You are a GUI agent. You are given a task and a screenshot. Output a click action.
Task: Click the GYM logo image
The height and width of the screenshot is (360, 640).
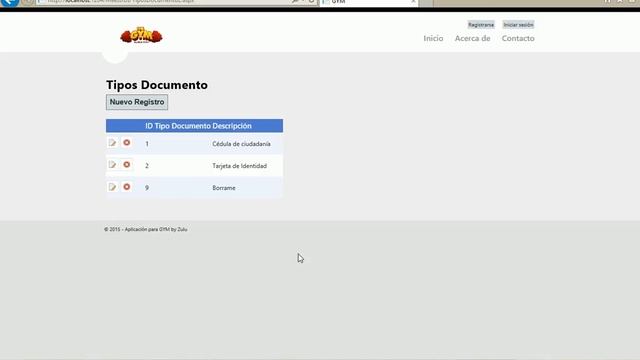tap(141, 36)
